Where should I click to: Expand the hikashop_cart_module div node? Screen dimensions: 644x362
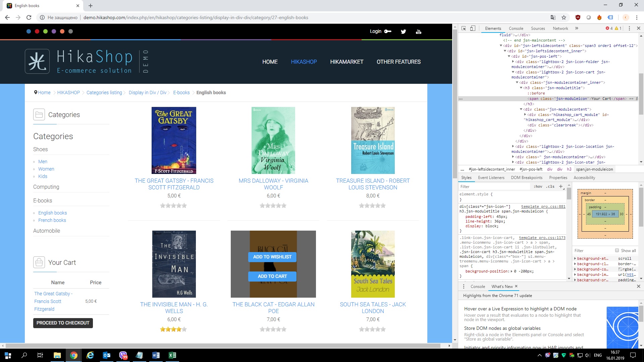tap(525, 115)
